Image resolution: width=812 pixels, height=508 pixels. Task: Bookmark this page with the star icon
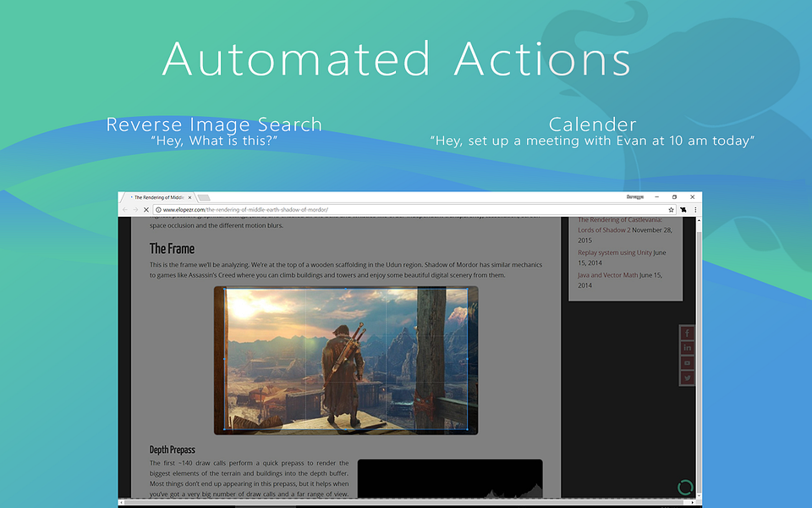click(671, 210)
